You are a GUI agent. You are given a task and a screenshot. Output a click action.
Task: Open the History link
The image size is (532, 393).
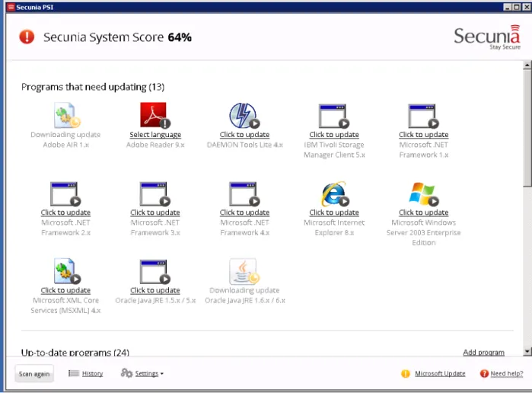92,374
